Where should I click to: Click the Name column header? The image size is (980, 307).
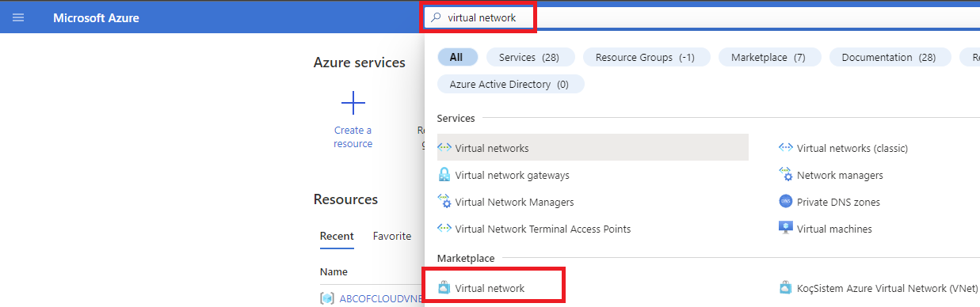[334, 271]
